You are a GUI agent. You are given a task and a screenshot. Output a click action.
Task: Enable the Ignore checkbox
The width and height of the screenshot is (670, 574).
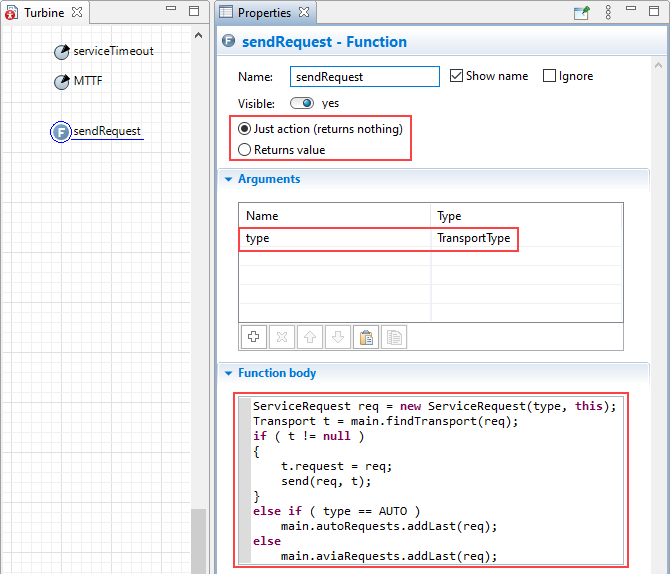point(549,76)
